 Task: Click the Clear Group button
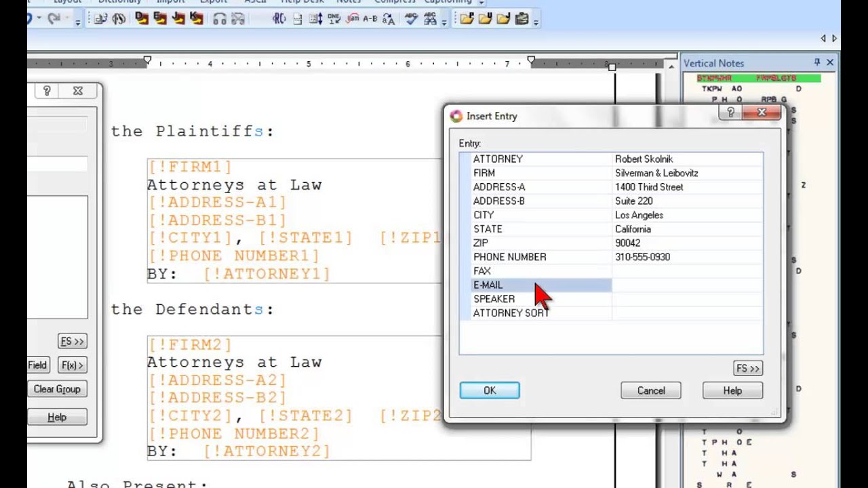[57, 389]
